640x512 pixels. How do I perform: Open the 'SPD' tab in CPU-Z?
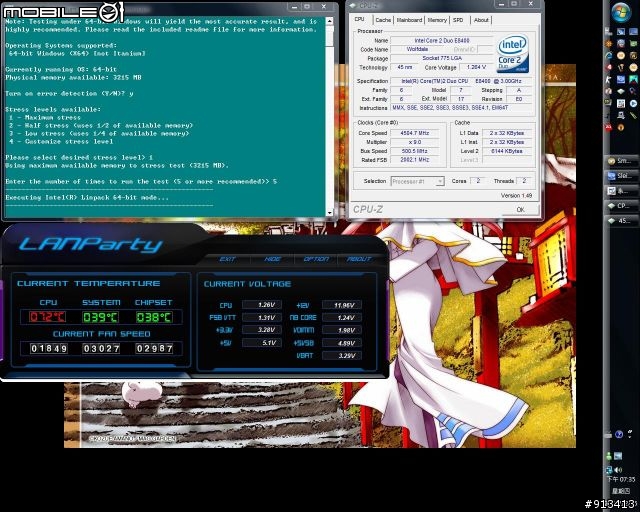click(458, 20)
